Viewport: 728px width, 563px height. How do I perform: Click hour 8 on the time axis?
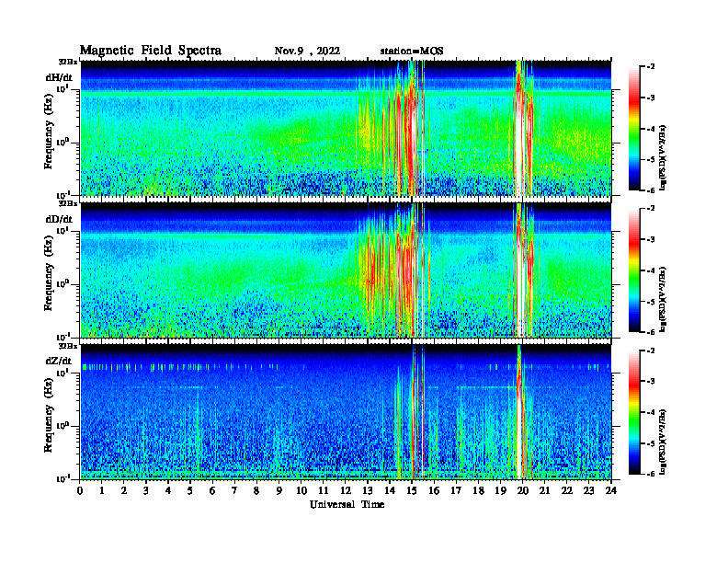pyautogui.click(x=257, y=491)
